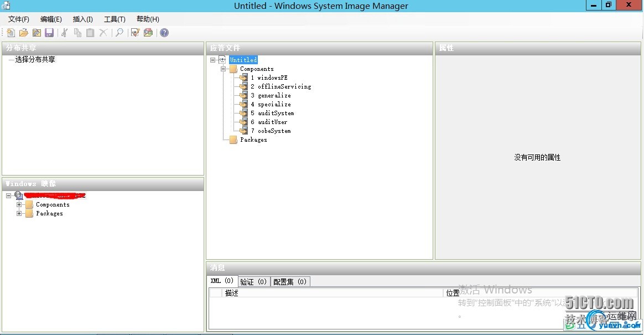Expand Components in the Windows image pane
The height and width of the screenshot is (335, 644).
coord(19,205)
